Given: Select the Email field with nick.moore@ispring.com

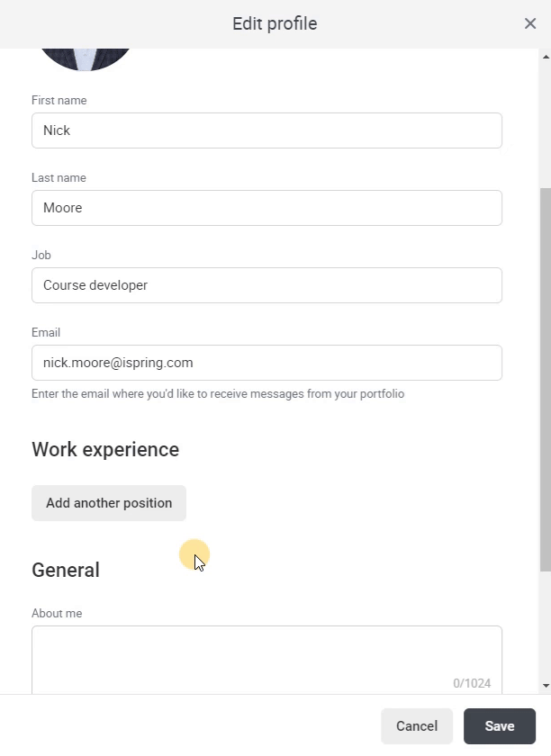Looking at the screenshot, I should pyautogui.click(x=266, y=363).
